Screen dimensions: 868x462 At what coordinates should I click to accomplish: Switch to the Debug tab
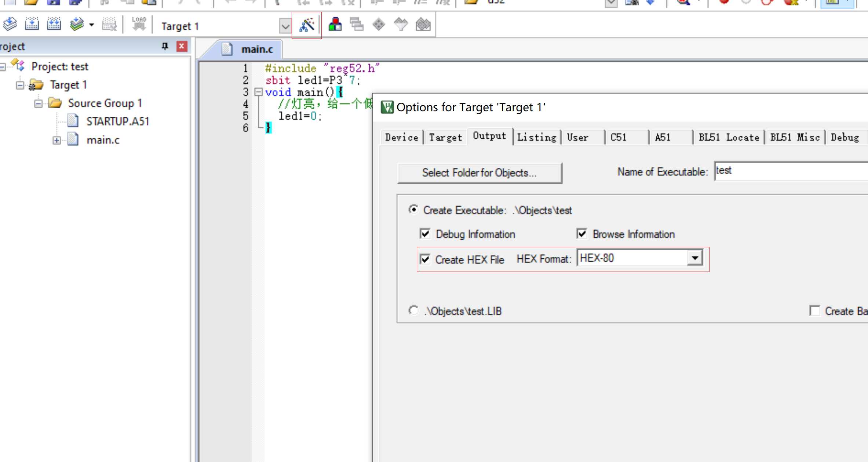point(845,138)
